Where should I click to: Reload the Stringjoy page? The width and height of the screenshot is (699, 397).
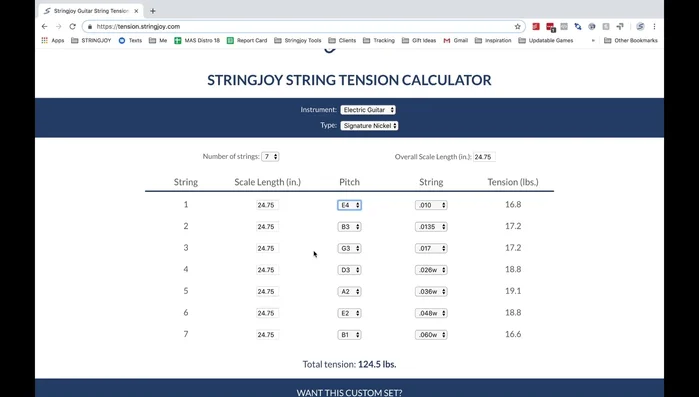72,26
